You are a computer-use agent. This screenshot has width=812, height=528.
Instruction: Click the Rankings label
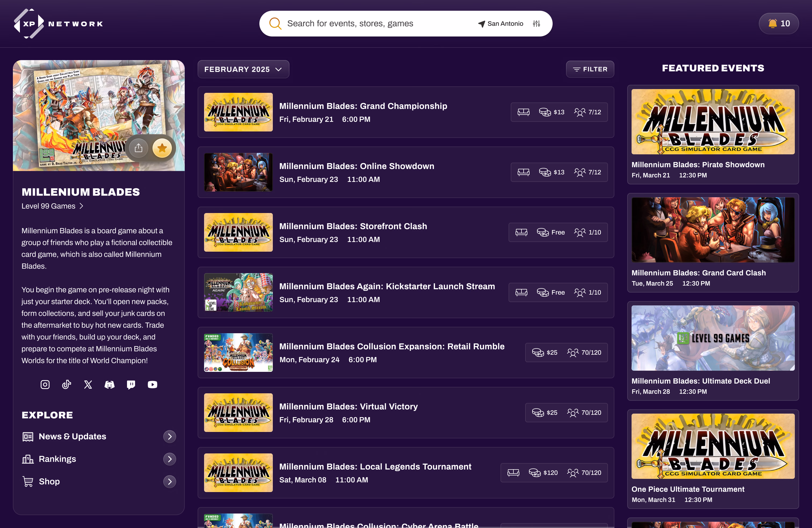point(57,459)
